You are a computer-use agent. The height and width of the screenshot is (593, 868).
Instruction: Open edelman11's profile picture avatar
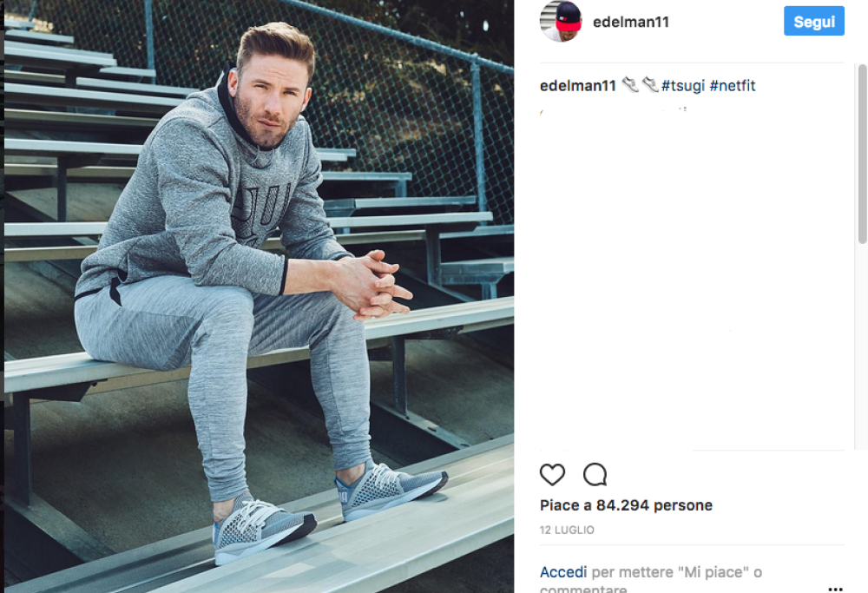point(561,21)
